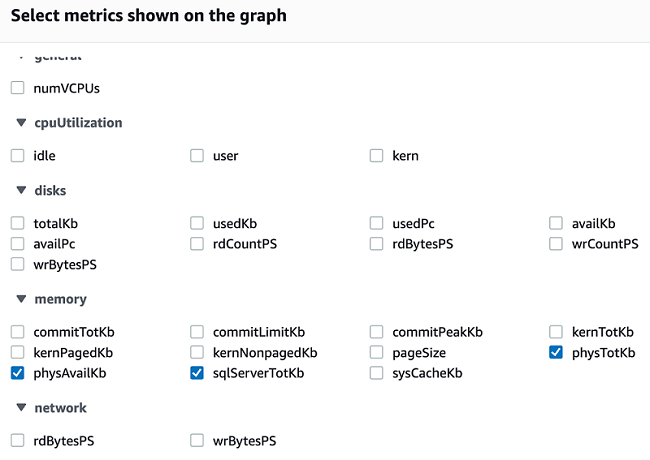Screen dimensions: 650x460
Task: Enable the kern cpuUtilization metric
Action: 377,155
